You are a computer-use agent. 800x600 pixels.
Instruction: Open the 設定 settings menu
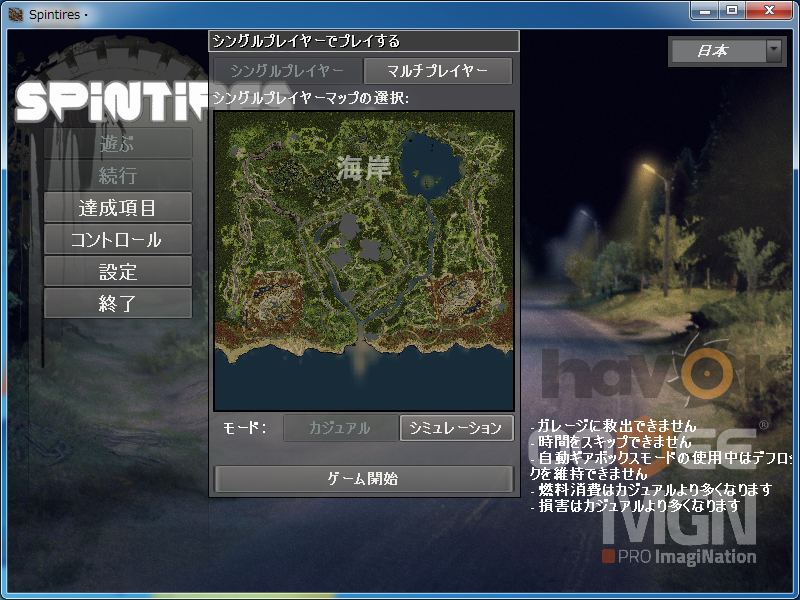pyautogui.click(x=118, y=271)
